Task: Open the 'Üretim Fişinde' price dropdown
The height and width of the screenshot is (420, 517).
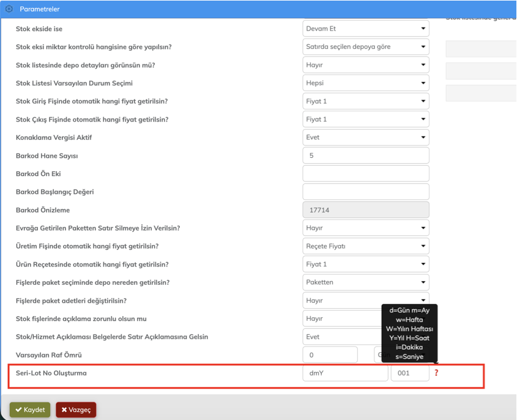Action: point(365,246)
